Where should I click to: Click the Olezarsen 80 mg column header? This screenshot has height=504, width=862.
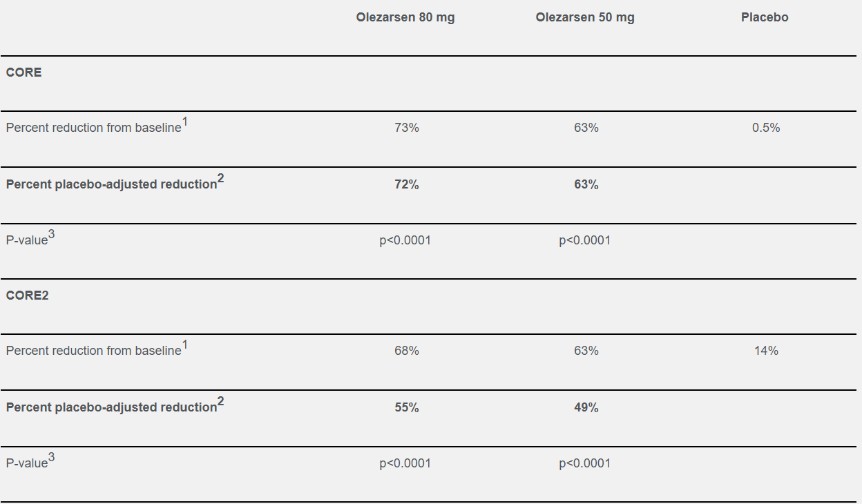coord(405,18)
